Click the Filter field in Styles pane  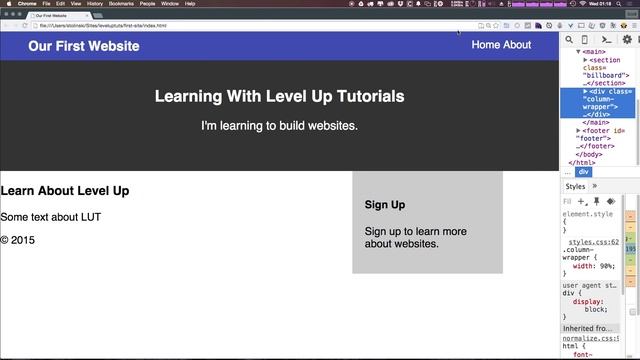pos(567,201)
